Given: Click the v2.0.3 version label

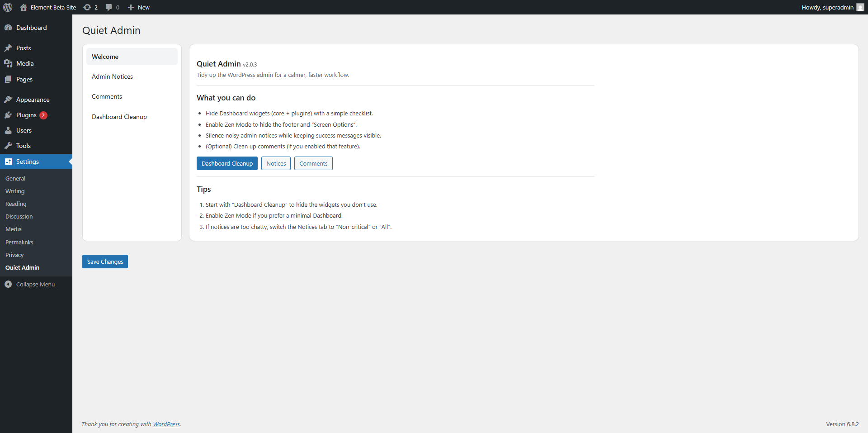Looking at the screenshot, I should 250,65.
